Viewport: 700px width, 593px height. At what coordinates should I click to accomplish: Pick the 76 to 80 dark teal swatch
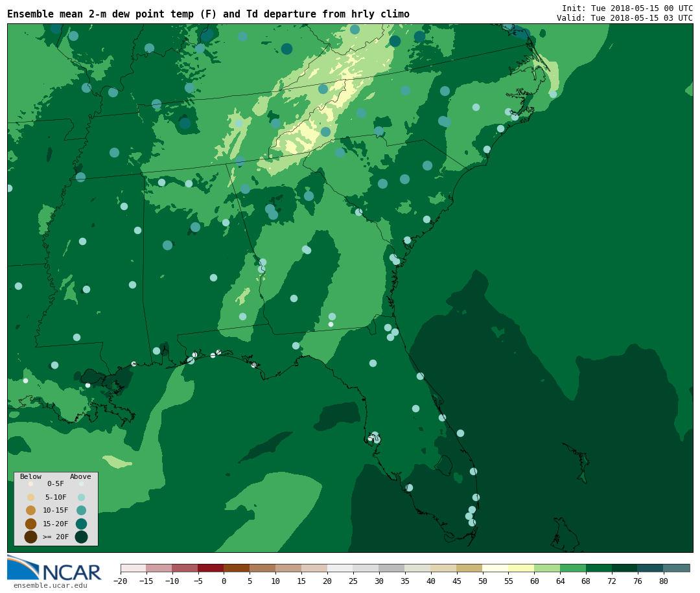tap(651, 568)
